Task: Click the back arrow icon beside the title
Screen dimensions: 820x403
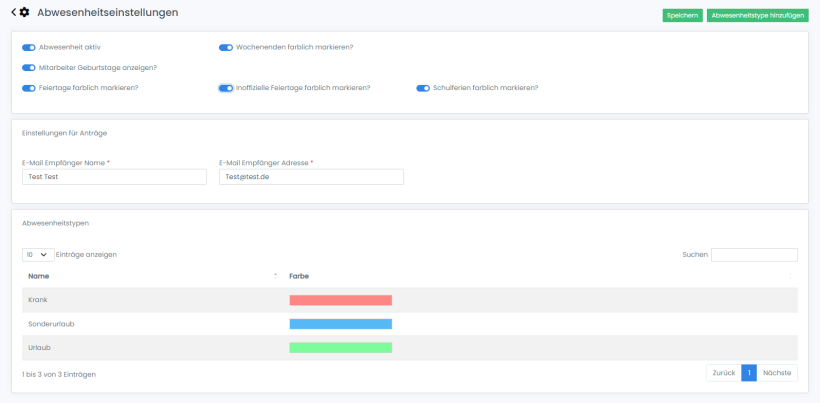Action: point(13,13)
